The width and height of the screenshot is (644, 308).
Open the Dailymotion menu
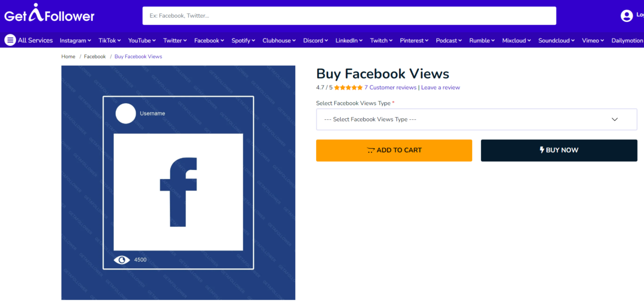point(627,40)
